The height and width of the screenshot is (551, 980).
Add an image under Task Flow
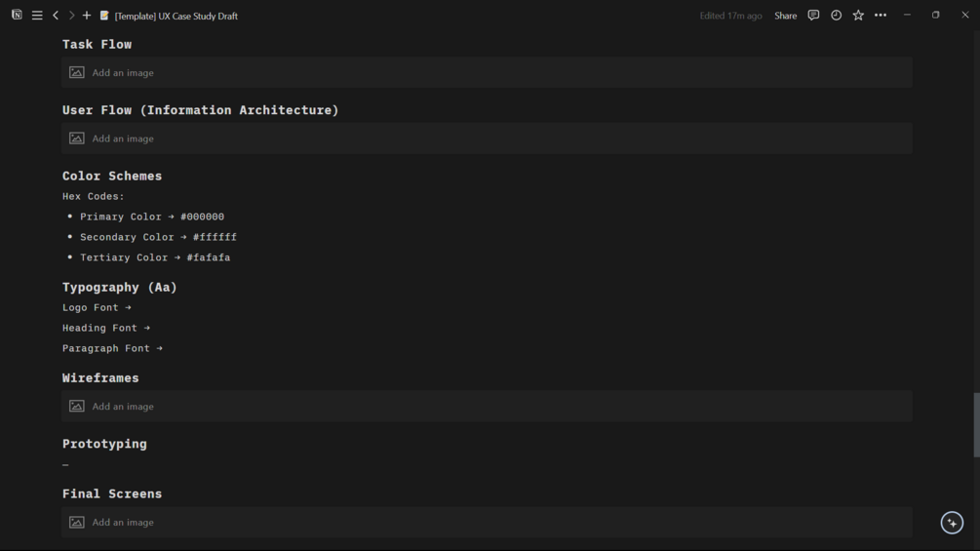[x=123, y=73]
